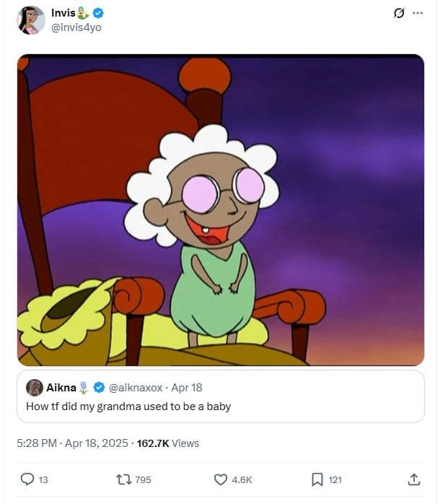The height and width of the screenshot is (504, 448).
Task: Open the @invis4yo handle link
Action: [76, 27]
